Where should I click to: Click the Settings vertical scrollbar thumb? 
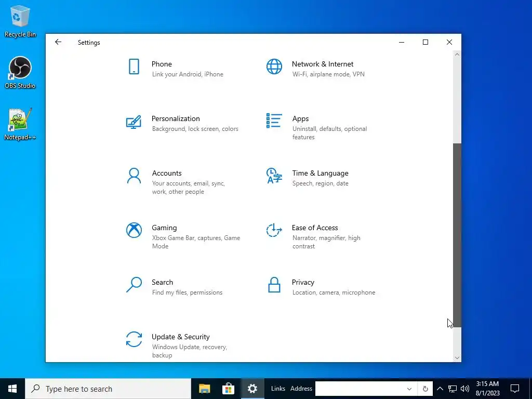457,235
